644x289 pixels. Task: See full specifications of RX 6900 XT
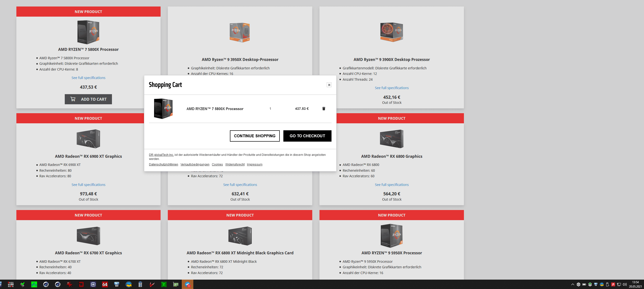pos(88,184)
